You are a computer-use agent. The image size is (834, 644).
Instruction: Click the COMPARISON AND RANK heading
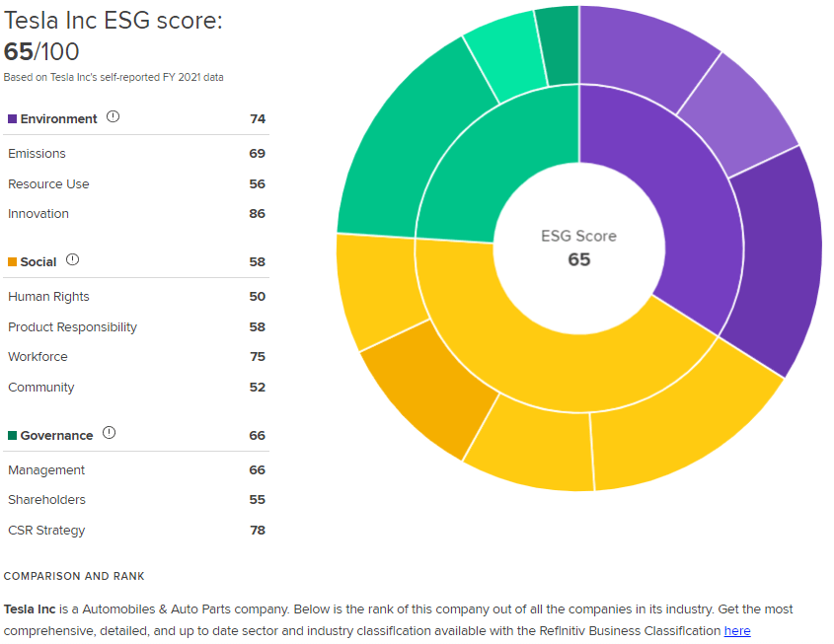click(74, 576)
